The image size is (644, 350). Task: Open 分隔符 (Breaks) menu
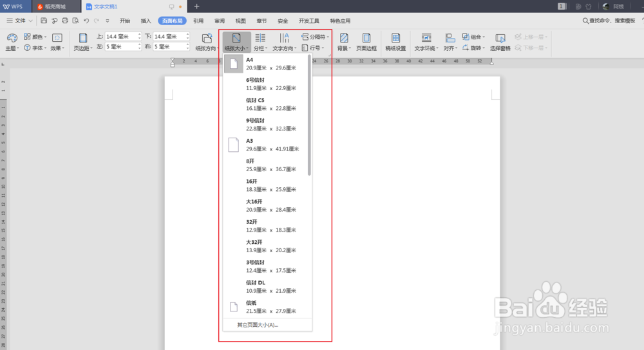[x=315, y=37]
